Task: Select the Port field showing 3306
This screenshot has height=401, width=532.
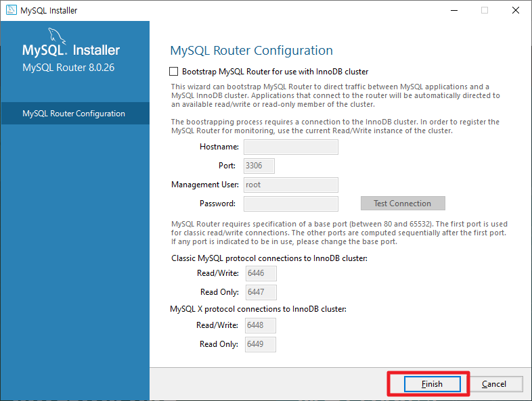Action: 259,166
